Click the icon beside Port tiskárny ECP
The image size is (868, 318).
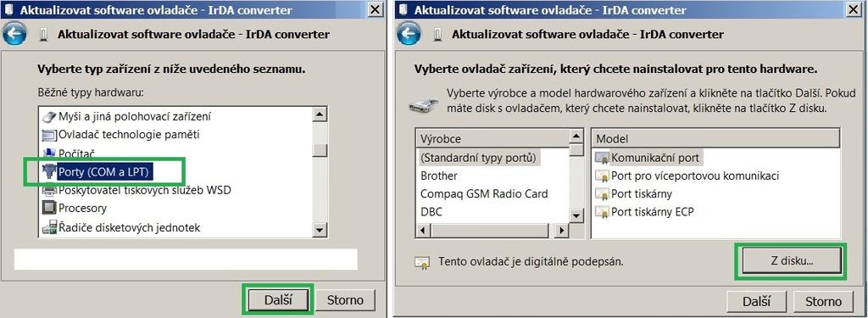[x=602, y=212]
